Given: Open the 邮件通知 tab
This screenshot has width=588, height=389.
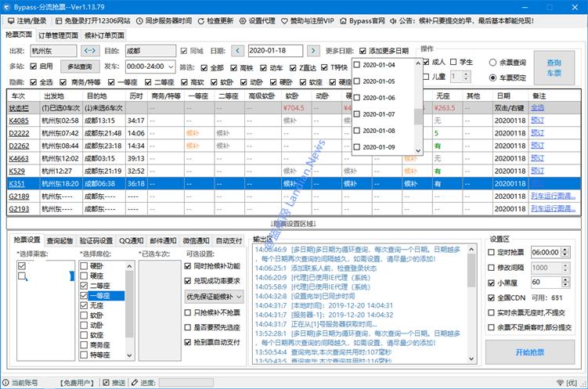Looking at the screenshot, I should (x=163, y=240).
